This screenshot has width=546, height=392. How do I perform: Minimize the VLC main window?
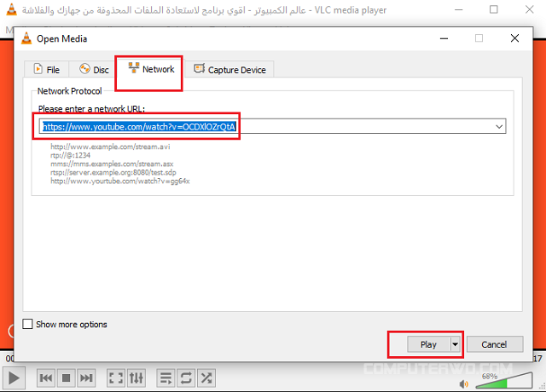click(459, 9)
